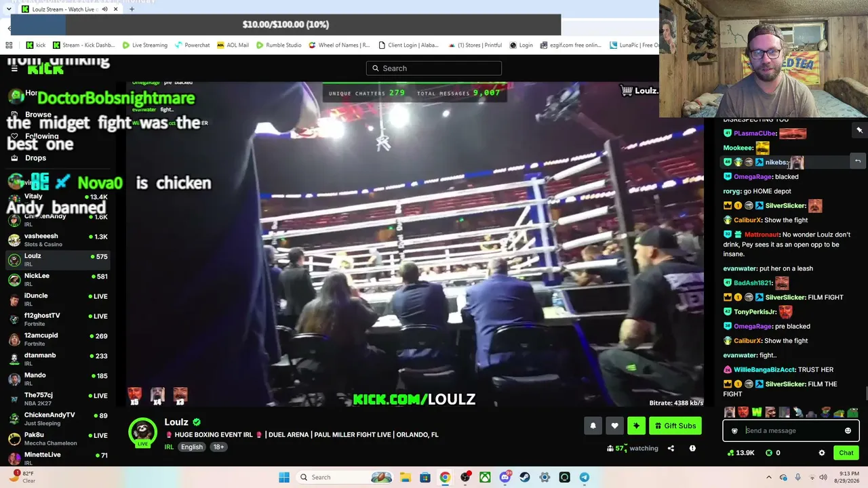Open the Xbox app from the taskbar
868x488 pixels.
point(485,477)
